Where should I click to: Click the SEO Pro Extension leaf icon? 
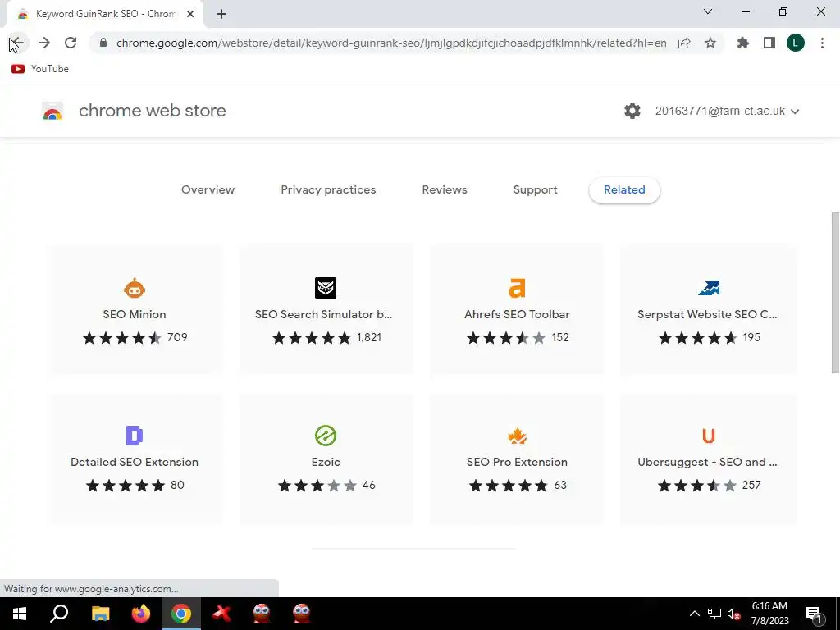pos(517,436)
